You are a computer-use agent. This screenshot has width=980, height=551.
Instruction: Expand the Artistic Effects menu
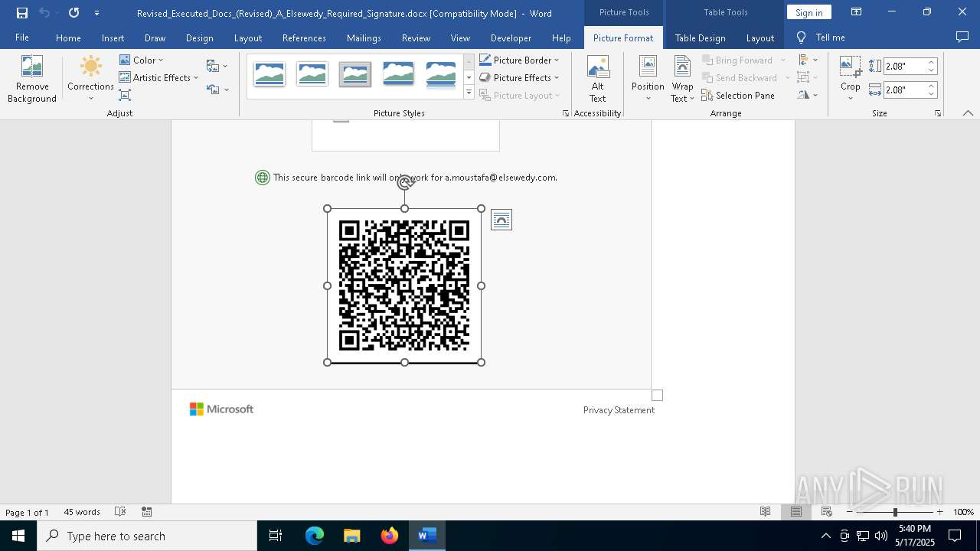coord(158,77)
